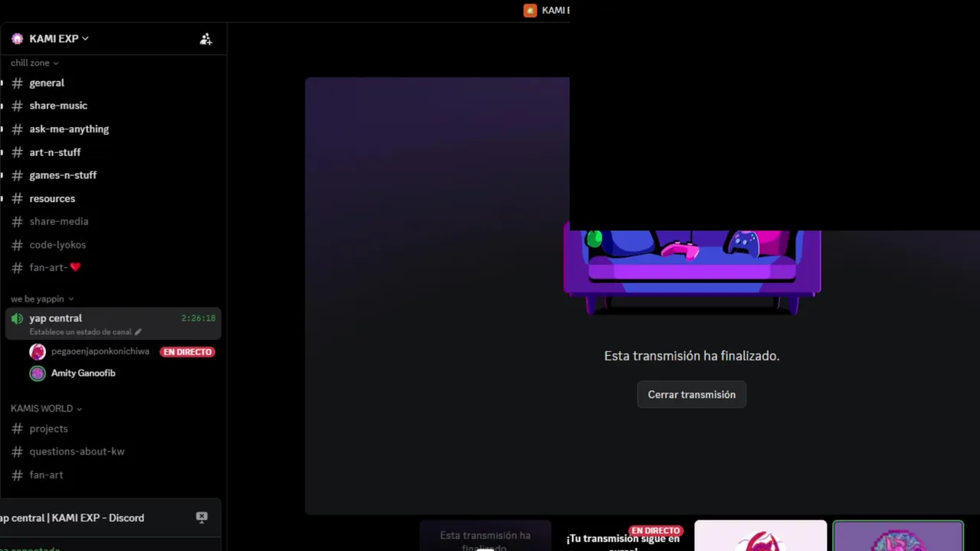Click the yap central voice channel
Viewport: 980px width, 551px height.
(113, 324)
